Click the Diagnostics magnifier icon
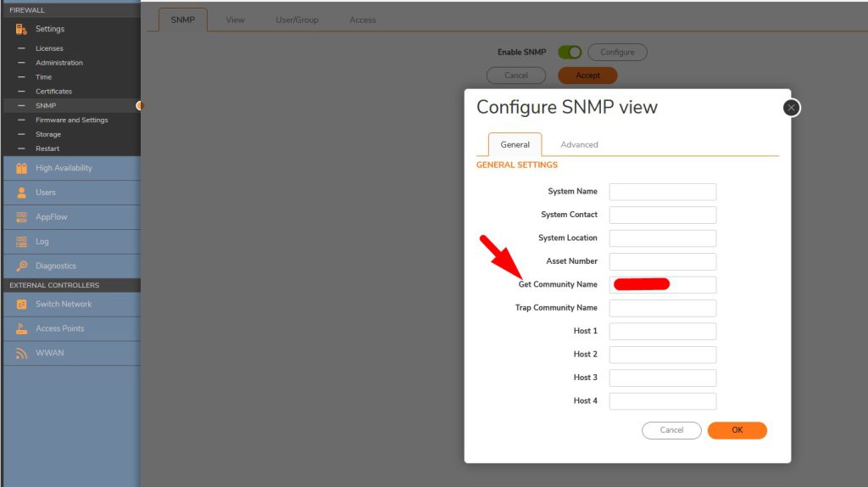The image size is (868, 487). (x=21, y=266)
